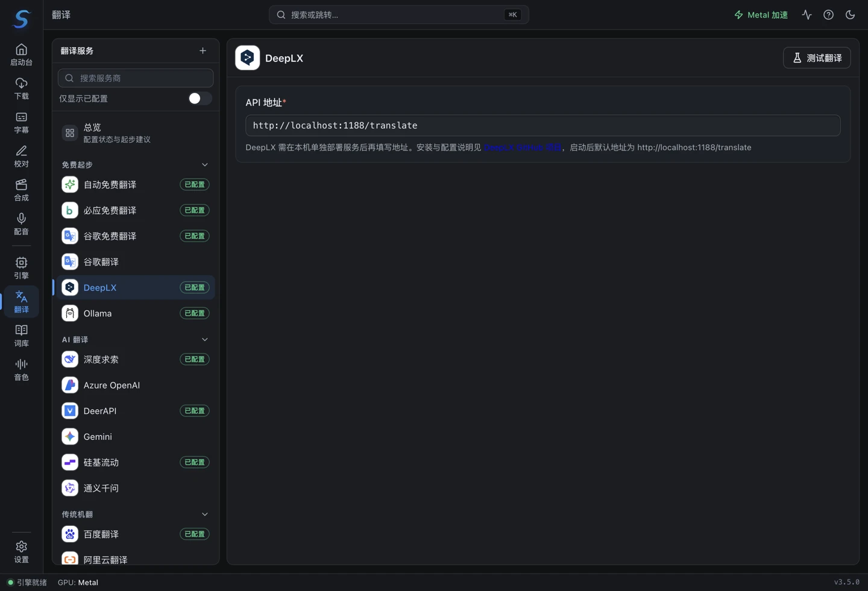Click the DeepLX logo in the header

coord(247,58)
